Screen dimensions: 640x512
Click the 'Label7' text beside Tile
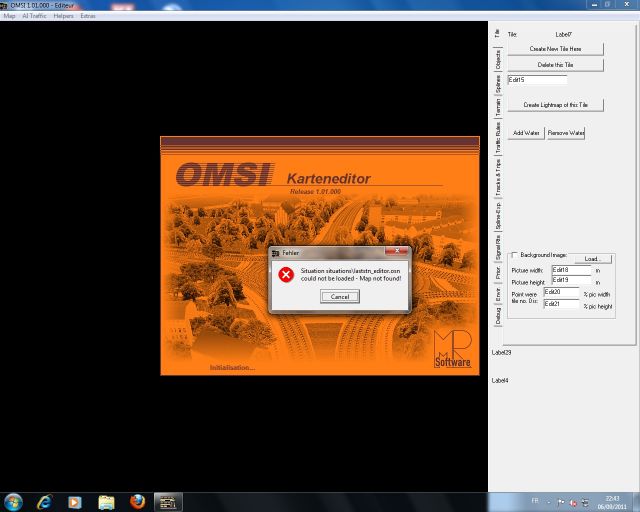(564, 35)
